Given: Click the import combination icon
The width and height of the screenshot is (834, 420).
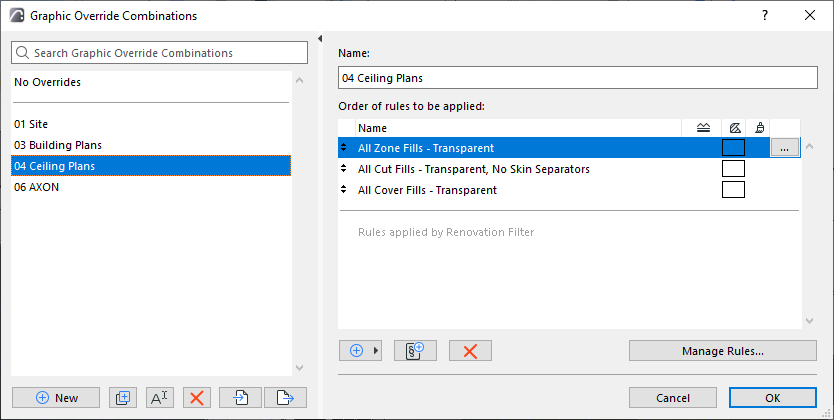Looking at the screenshot, I should pyautogui.click(x=240, y=397).
